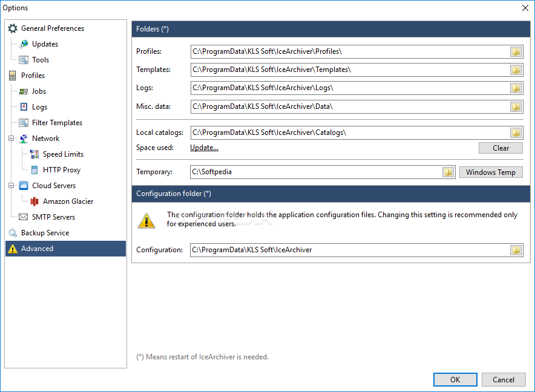
Task: Click the Tools icon in the tree
Action: tap(24, 60)
